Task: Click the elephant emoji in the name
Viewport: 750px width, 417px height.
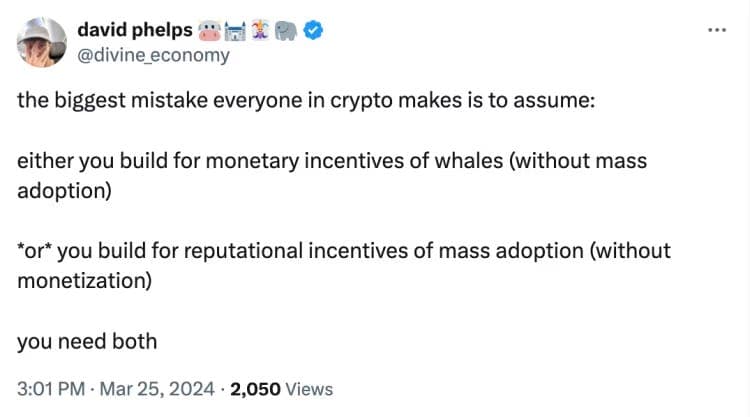Action: (x=286, y=31)
